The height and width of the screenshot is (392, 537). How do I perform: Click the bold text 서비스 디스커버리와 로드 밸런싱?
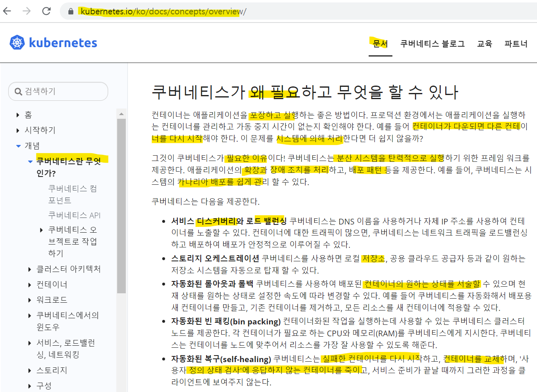(x=229, y=221)
